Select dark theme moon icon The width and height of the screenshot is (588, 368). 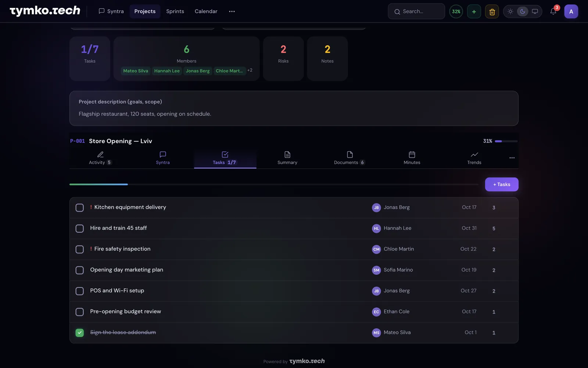(x=523, y=11)
